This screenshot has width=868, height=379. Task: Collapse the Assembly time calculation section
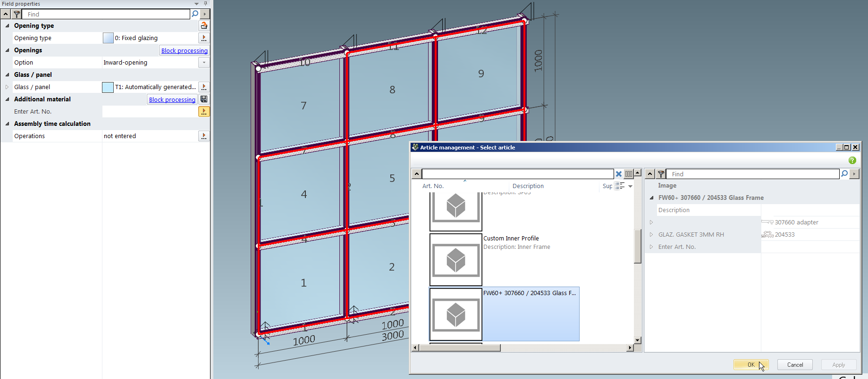click(x=7, y=124)
